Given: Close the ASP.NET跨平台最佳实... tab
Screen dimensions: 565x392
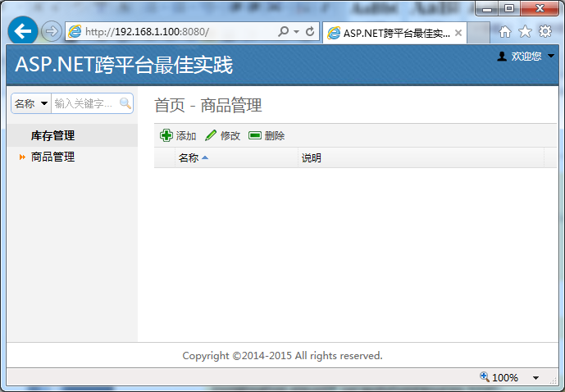Looking at the screenshot, I should pos(458,33).
